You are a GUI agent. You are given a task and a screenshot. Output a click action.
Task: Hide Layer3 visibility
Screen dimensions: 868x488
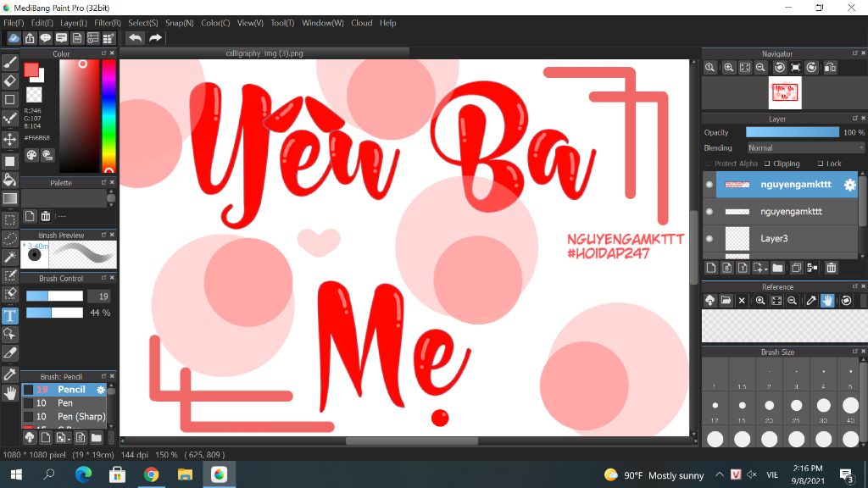(x=709, y=238)
